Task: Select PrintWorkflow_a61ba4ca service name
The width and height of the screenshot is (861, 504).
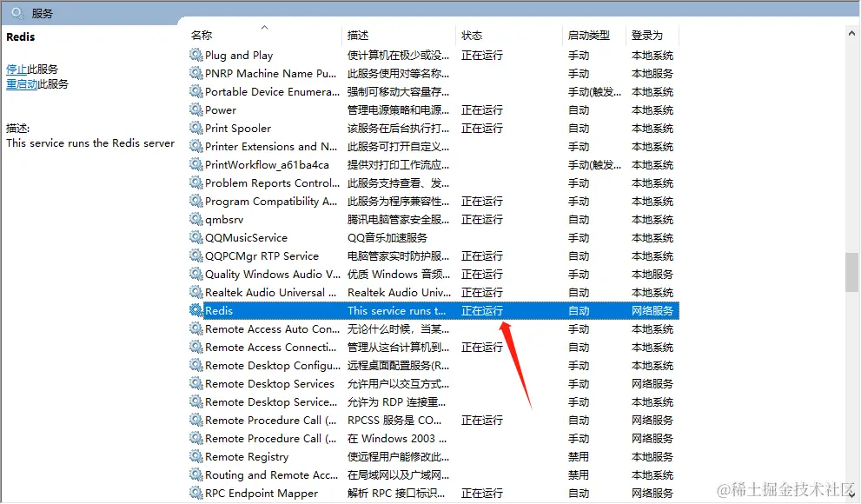Action: pos(267,165)
